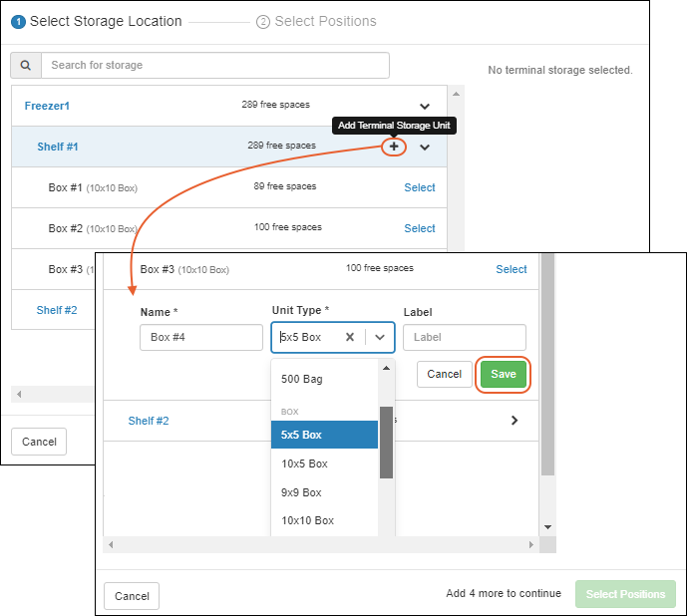The width and height of the screenshot is (687, 616).
Task: Open the Unit Type dropdown arrow
Action: 380,337
